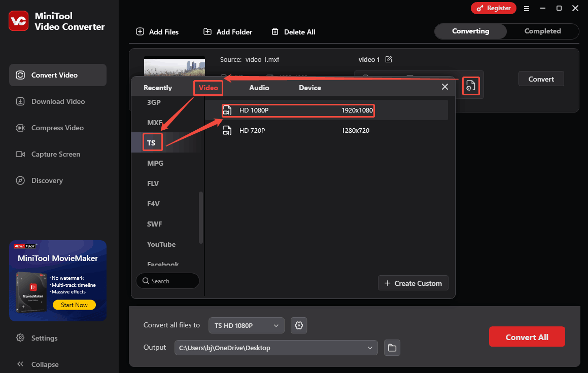Switch to the Converting tab
Screen dimensions: 588x373
pyautogui.click(x=471, y=31)
